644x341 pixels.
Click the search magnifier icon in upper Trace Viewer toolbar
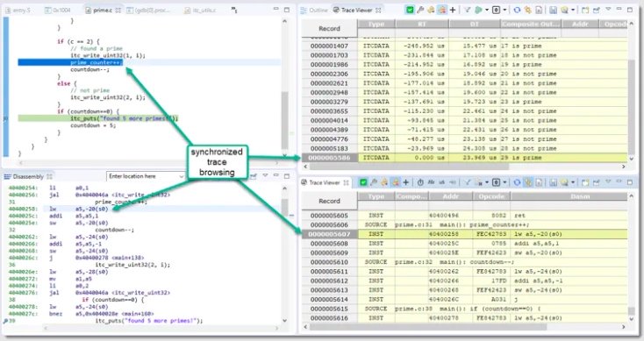tap(564, 10)
